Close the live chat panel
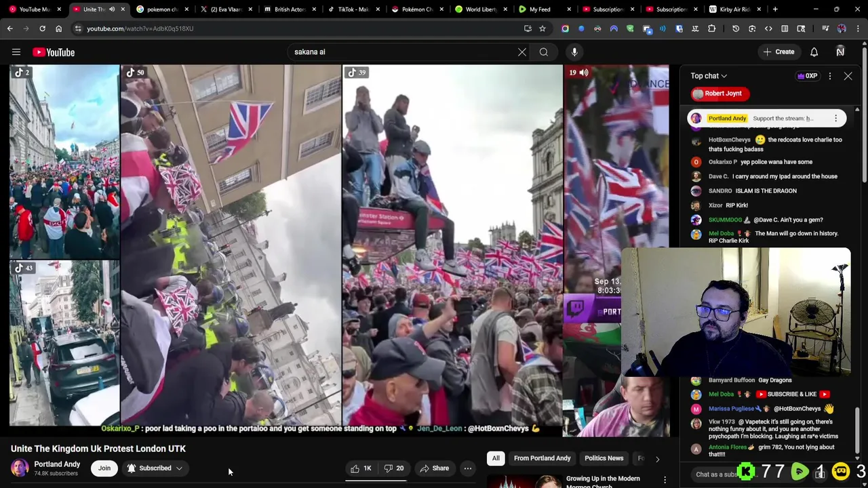This screenshot has height=488, width=868. (848, 76)
